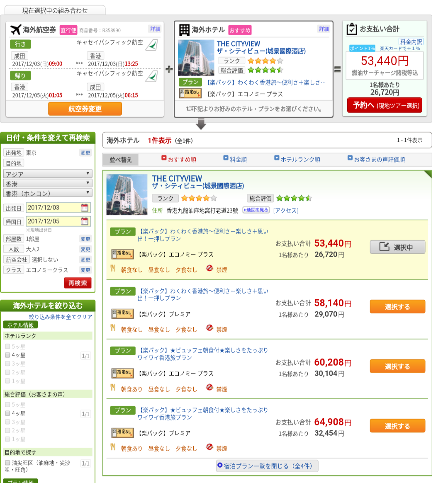Check the ホテルランク 5ッ星 checkbox
The width and height of the screenshot is (448, 483).
click(x=8, y=346)
